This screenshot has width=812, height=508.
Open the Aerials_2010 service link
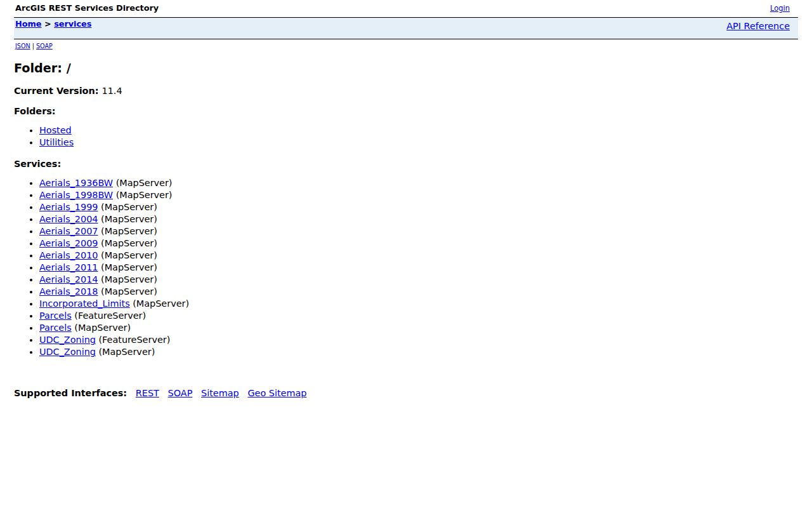pyautogui.click(x=69, y=255)
